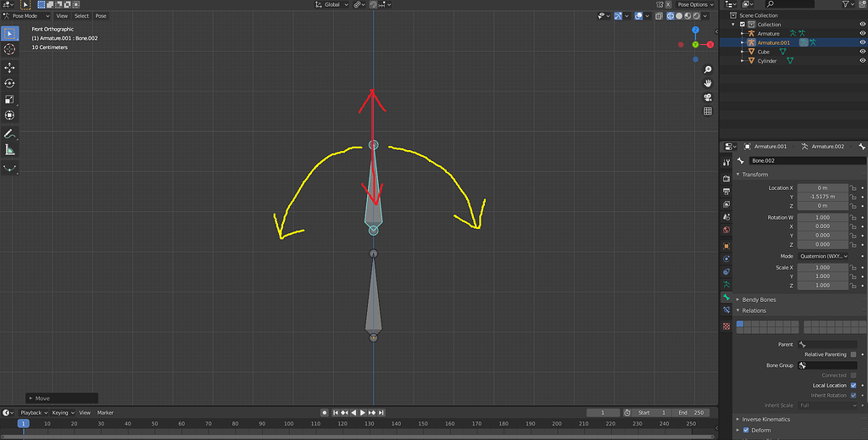
Task: Expand the Move operator panel
Action: coord(61,398)
